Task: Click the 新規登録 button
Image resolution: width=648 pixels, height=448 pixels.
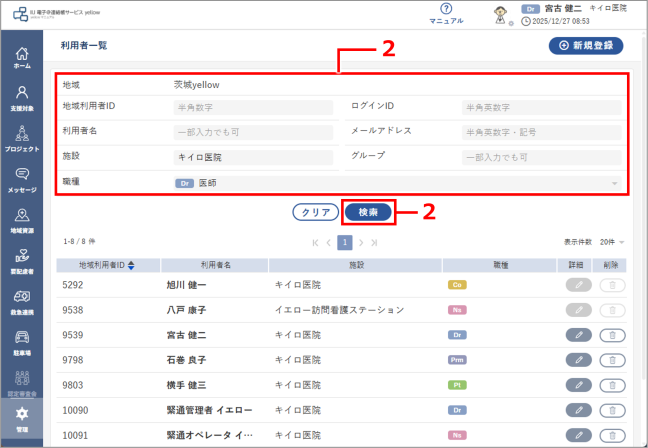Action: 585,45
